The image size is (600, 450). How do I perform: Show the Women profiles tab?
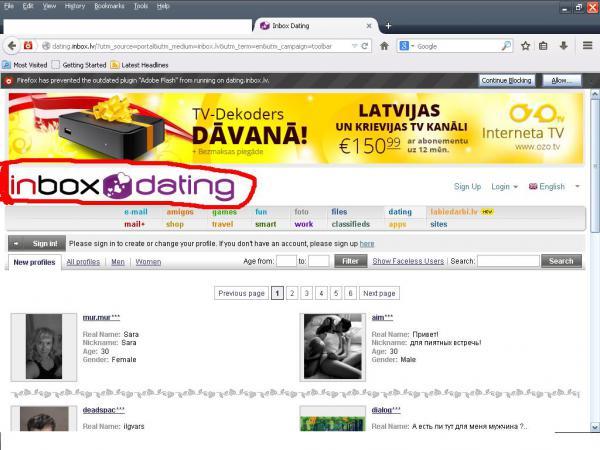click(148, 262)
